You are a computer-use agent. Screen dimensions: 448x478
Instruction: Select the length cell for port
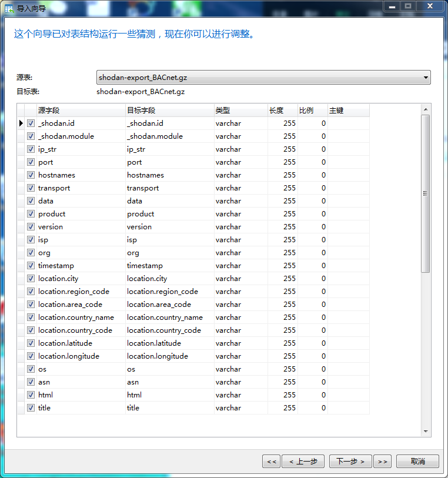[283, 162]
